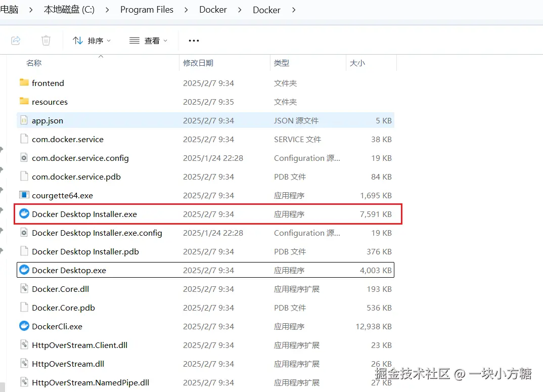
Task: Select the com.docker.service file name
Action: pos(68,139)
